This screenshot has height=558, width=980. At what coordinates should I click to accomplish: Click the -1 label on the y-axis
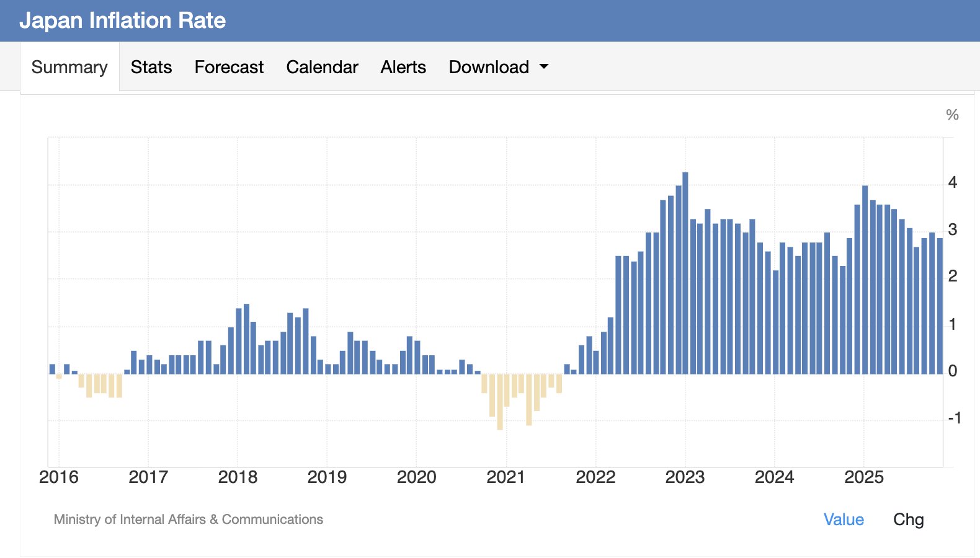[954, 418]
